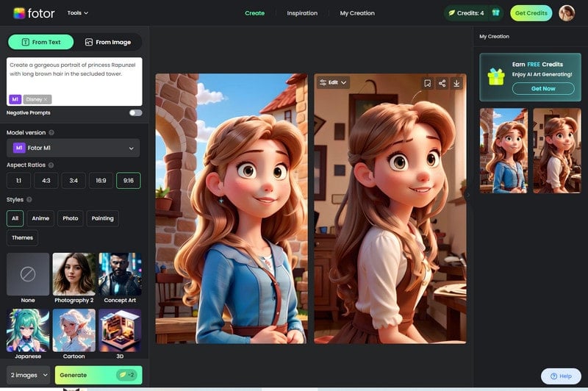Bookmark the generated image
The image size is (588, 391).
(427, 83)
